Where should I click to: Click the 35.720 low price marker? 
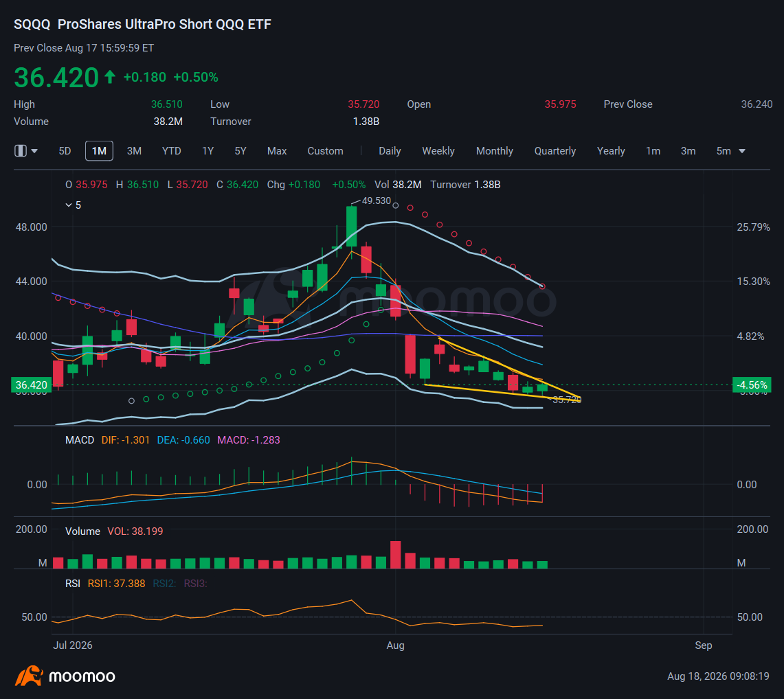click(566, 400)
